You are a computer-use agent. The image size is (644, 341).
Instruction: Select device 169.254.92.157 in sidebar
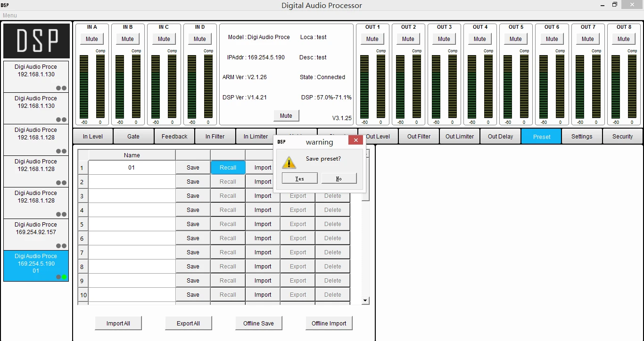pos(36,234)
